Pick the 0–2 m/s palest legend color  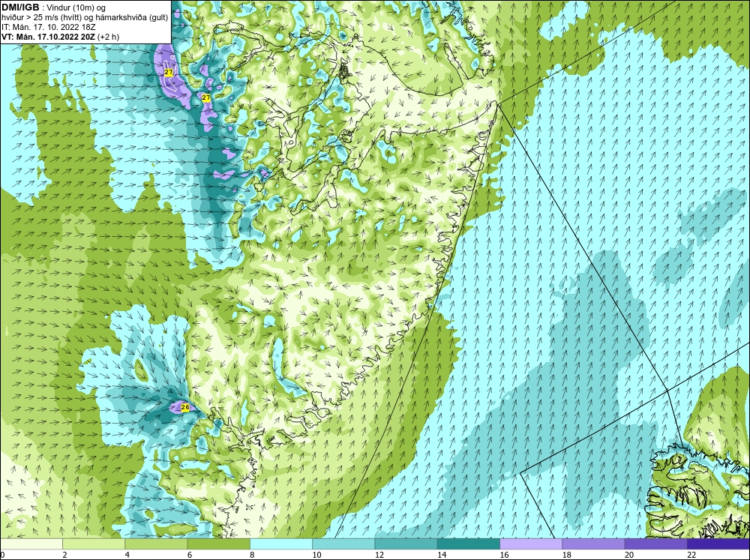(x=31, y=544)
